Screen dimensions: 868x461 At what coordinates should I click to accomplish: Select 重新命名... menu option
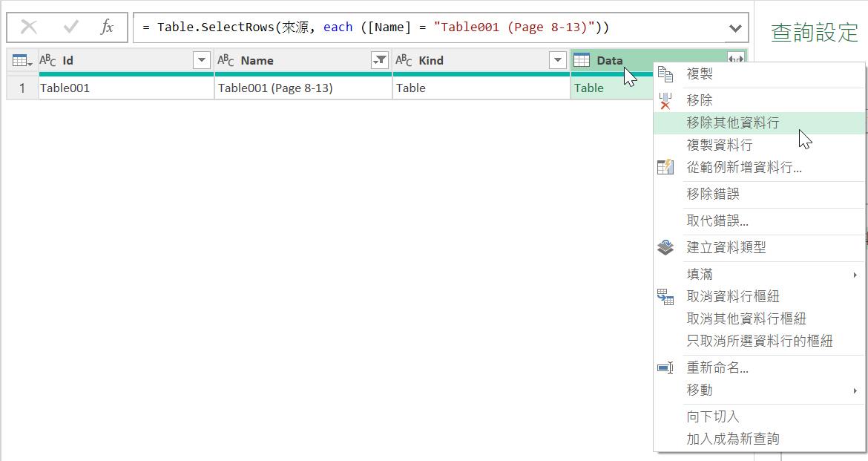point(717,367)
